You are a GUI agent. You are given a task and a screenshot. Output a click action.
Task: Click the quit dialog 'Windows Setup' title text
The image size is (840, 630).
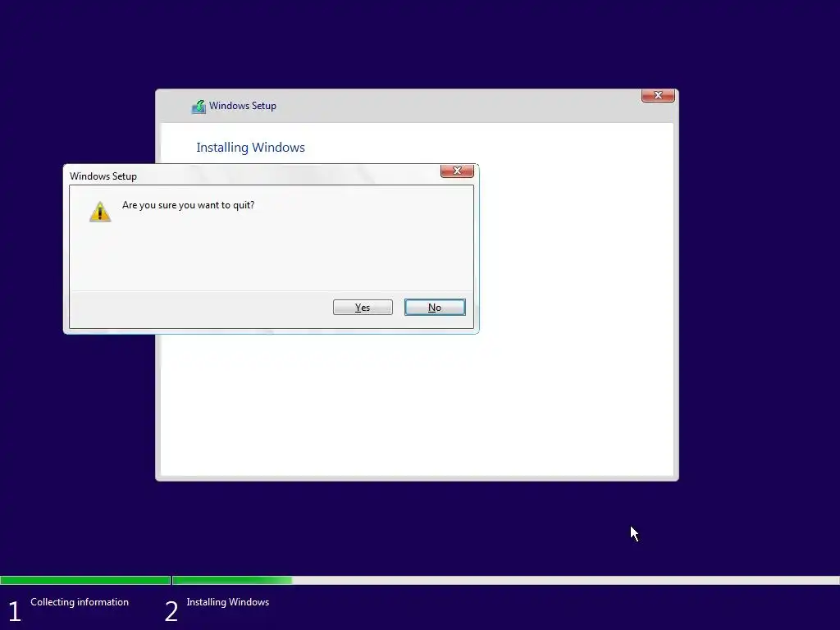tap(103, 176)
